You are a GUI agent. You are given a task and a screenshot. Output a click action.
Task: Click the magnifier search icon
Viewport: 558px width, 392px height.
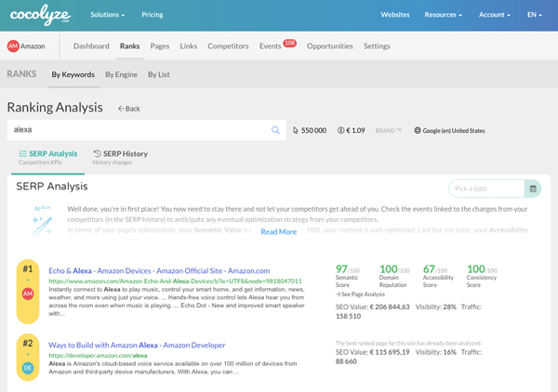[275, 130]
